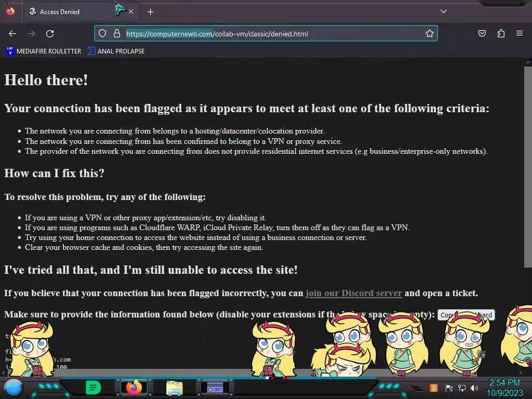Click the Clear your browser cache line
This screenshot has width=532, height=399.
pos(144,247)
